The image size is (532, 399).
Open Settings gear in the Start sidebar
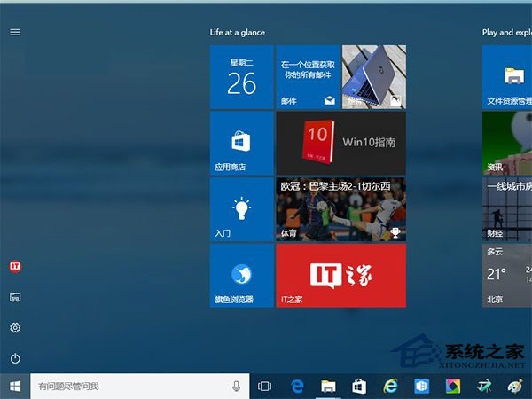(15, 328)
